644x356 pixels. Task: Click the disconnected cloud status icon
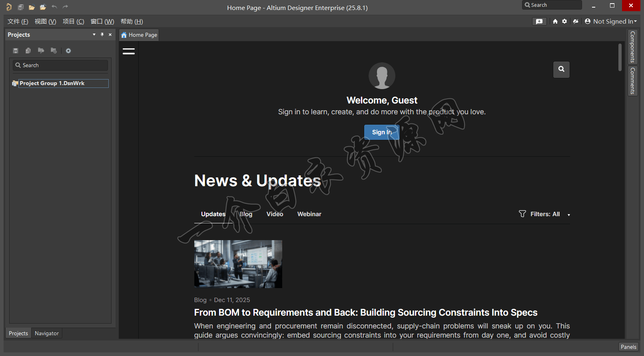576,22
